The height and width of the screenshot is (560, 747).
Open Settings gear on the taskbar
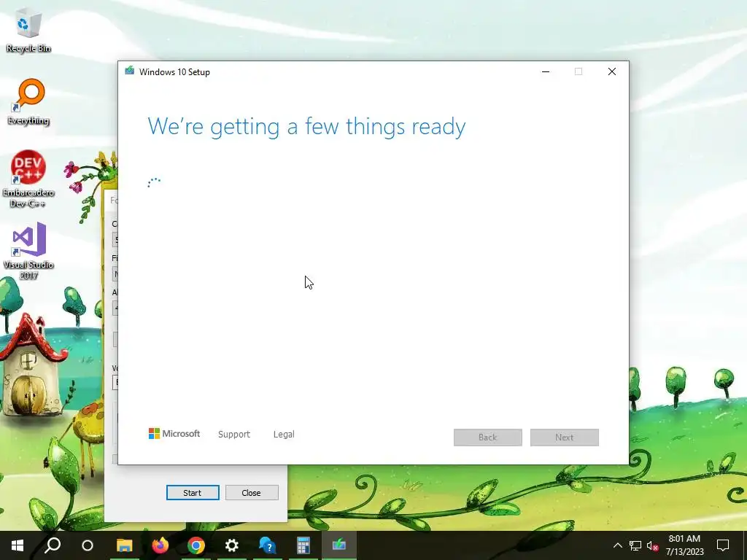click(x=231, y=545)
